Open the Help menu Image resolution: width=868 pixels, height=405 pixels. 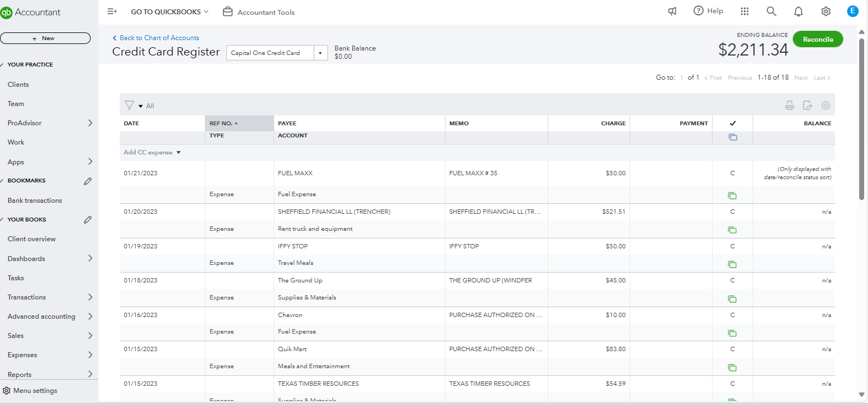click(708, 11)
